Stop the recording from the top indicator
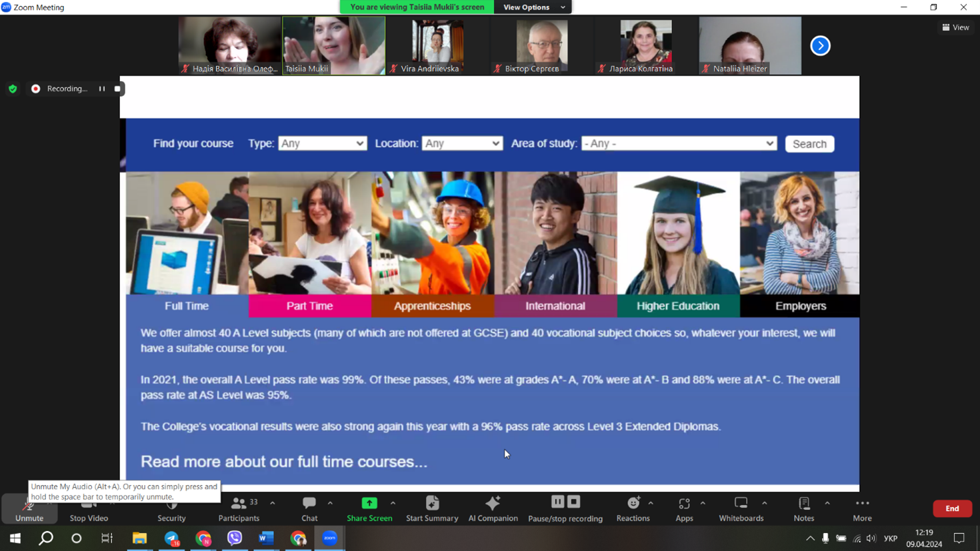Viewport: 980px width, 551px height. point(117,89)
